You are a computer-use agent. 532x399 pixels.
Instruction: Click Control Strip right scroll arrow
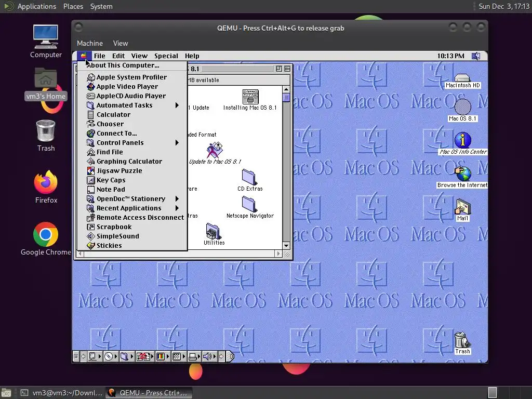[221, 356]
